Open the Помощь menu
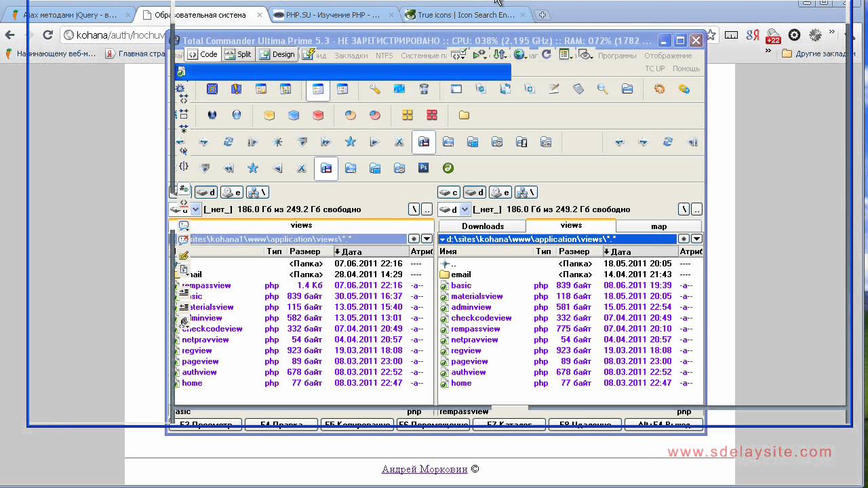 pyautogui.click(x=686, y=68)
